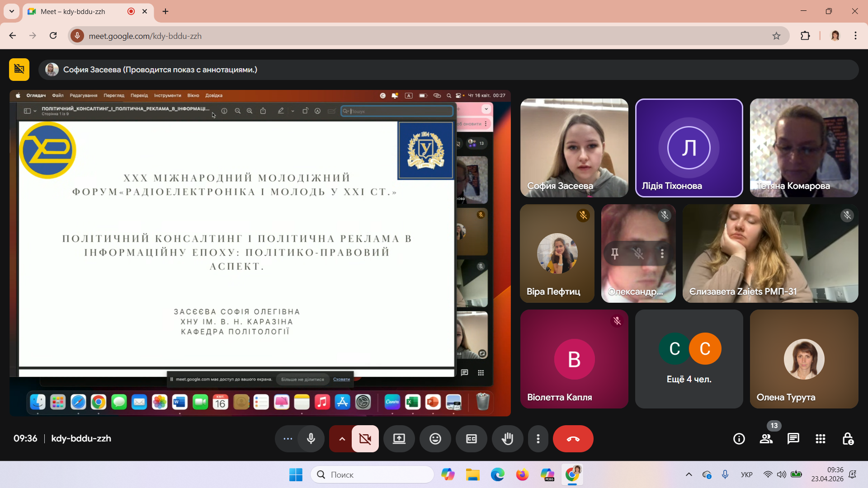Start presenting your screen

(x=399, y=439)
